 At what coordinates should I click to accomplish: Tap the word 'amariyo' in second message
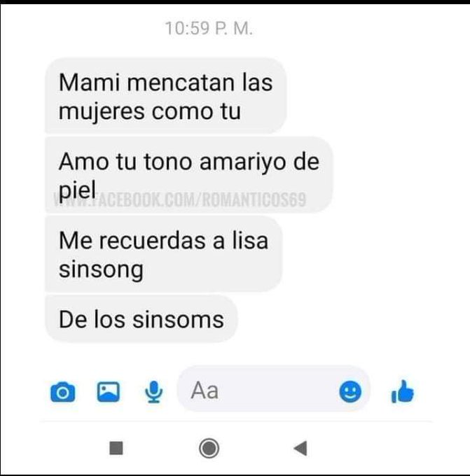click(x=242, y=163)
